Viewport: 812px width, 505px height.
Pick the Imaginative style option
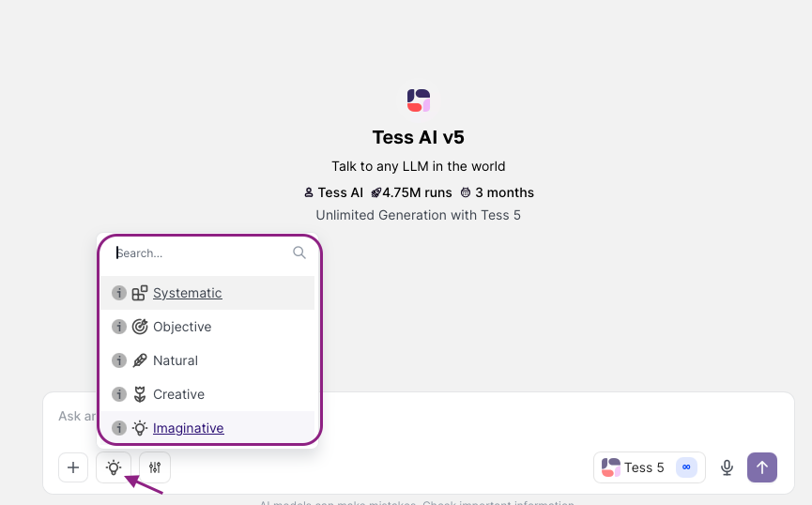click(207, 427)
